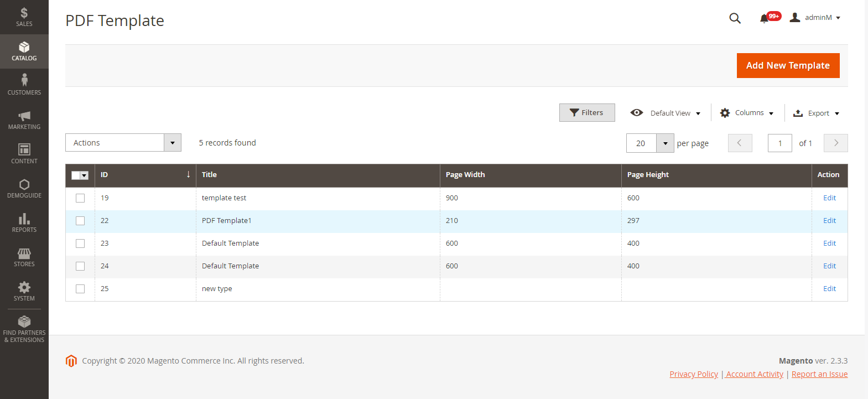868x399 pixels.
Task: Open the Stores storefront icon
Action: point(24,253)
